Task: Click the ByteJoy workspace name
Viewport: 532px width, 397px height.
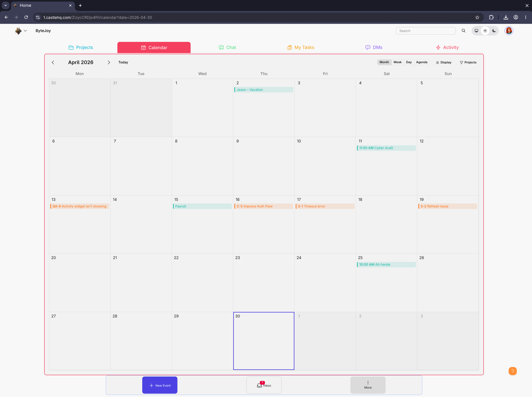Action: coord(43,31)
